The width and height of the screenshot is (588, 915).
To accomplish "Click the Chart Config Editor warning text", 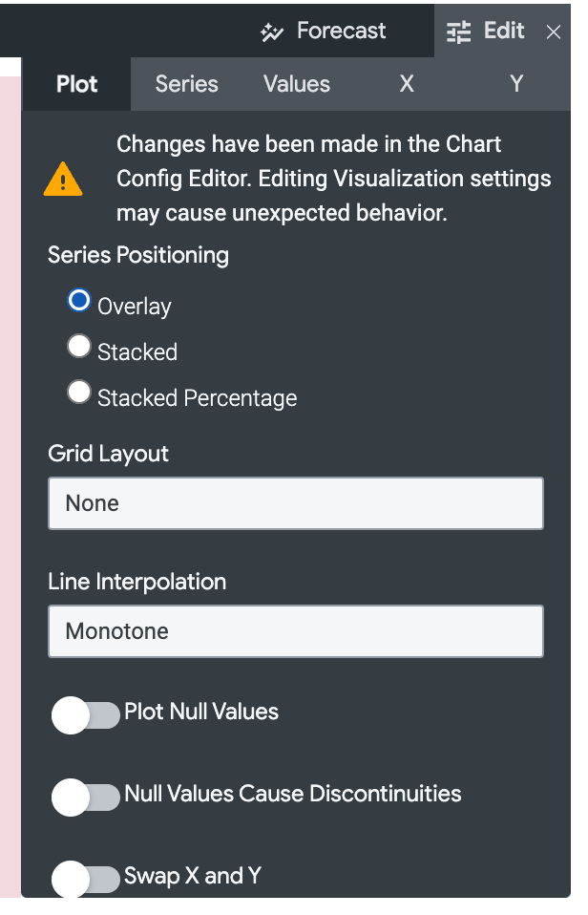I will coord(334,179).
